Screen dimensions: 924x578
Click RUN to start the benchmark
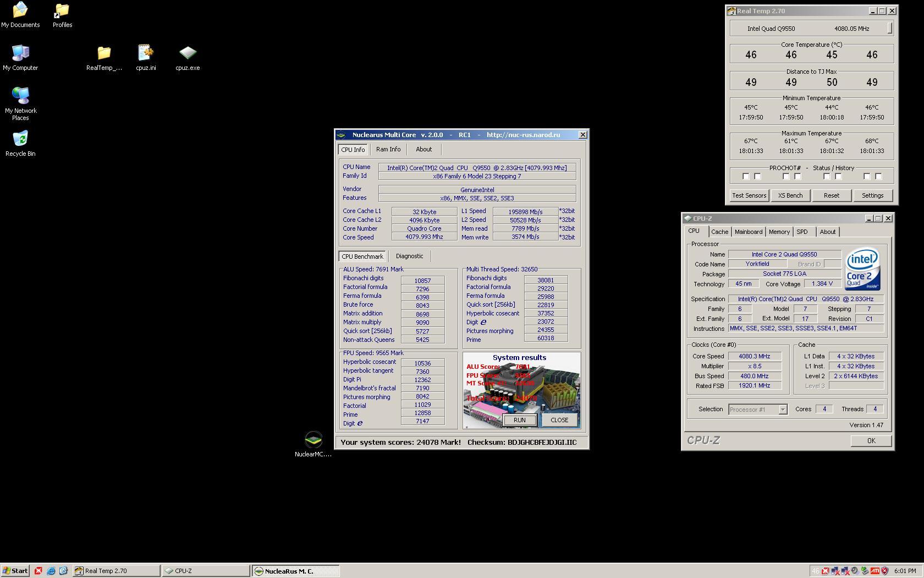click(x=520, y=420)
